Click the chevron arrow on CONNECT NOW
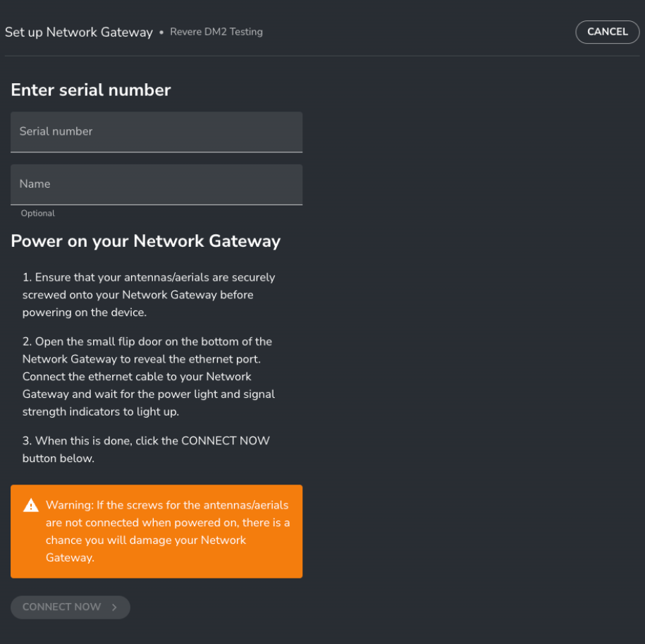The image size is (645, 644). pos(114,607)
